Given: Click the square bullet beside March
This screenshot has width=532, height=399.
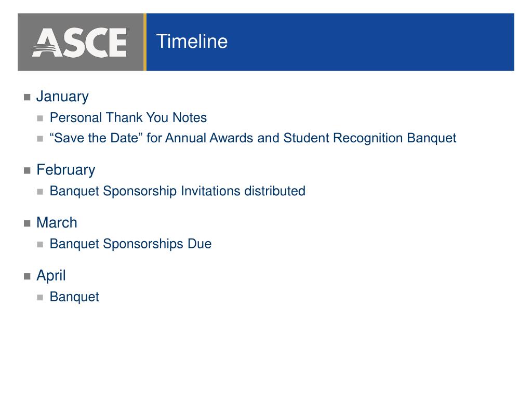Looking at the screenshot, I should pos(27,223).
